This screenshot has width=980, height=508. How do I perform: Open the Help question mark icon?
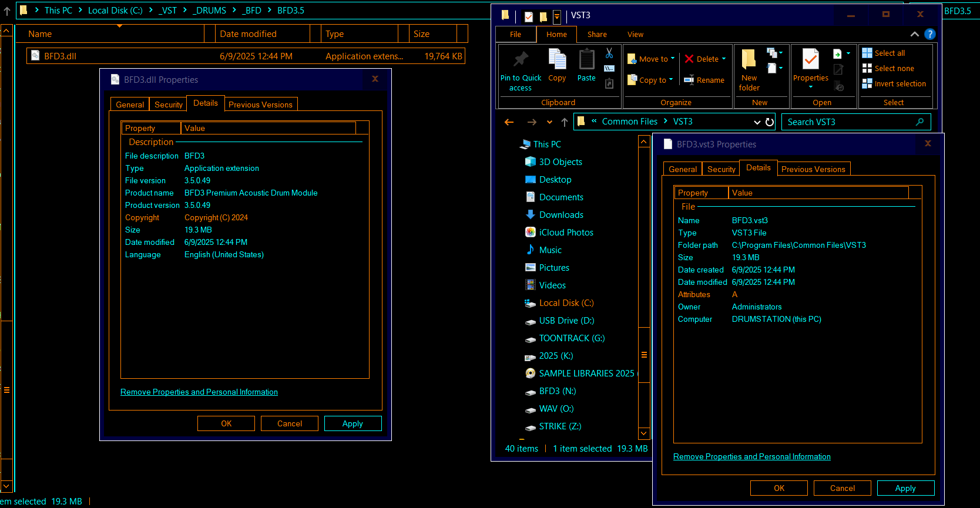930,34
